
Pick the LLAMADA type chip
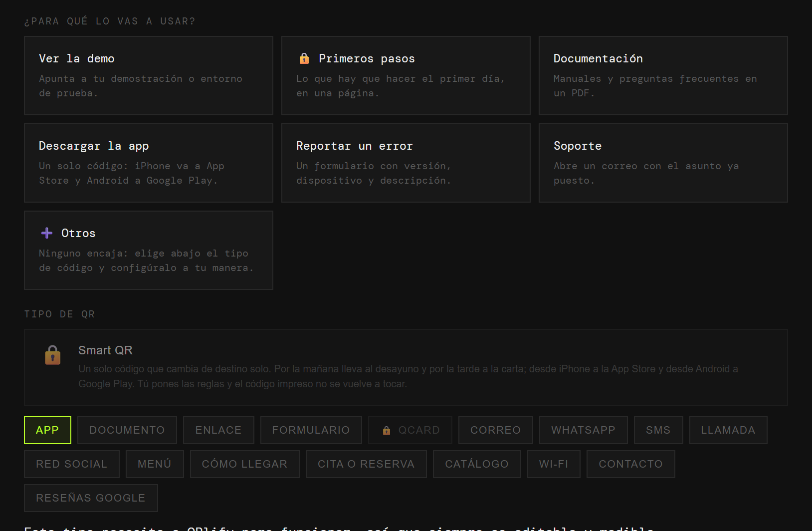point(728,430)
